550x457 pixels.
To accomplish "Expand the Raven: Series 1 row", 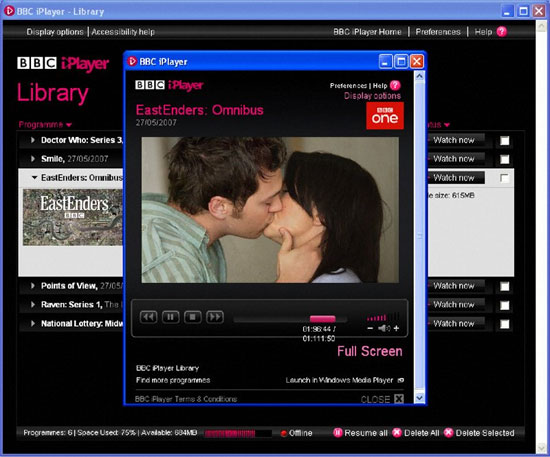I will click(x=33, y=304).
